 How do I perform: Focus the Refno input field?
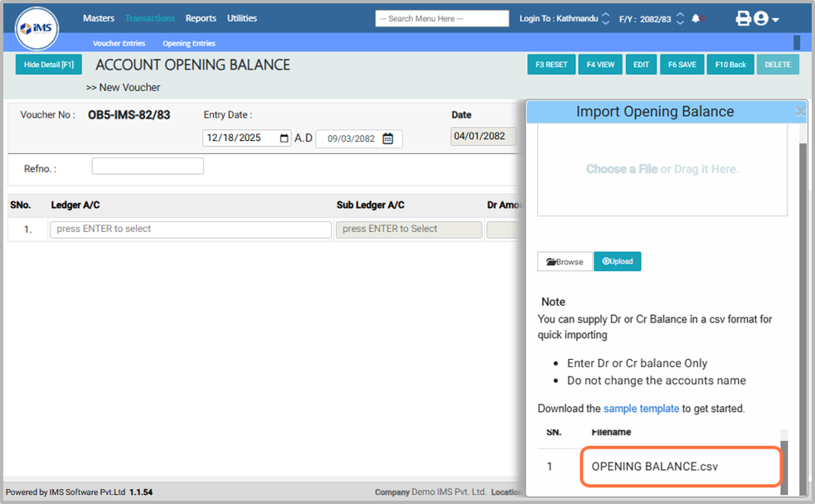click(x=148, y=167)
